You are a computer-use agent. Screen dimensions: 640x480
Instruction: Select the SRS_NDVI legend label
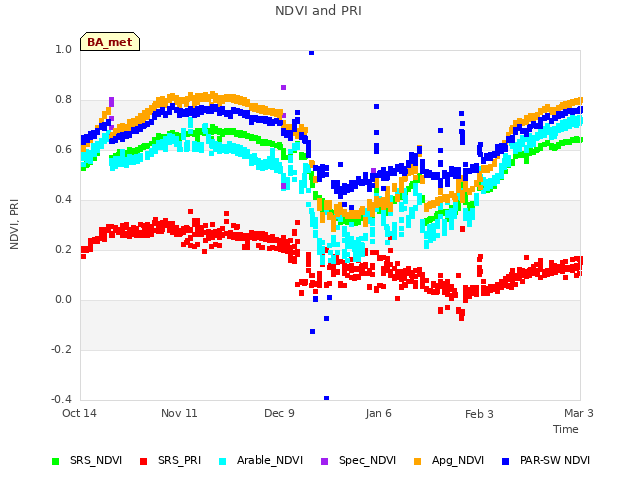coord(96,460)
